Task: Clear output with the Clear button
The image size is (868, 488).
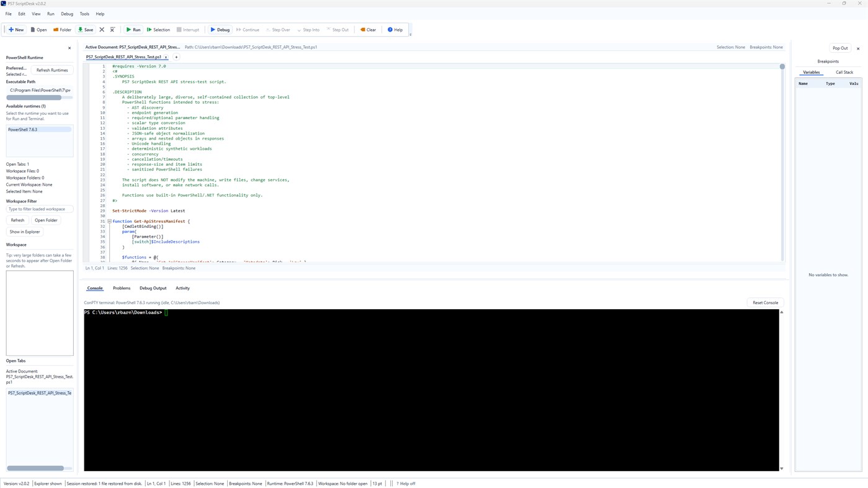Action: (368, 30)
